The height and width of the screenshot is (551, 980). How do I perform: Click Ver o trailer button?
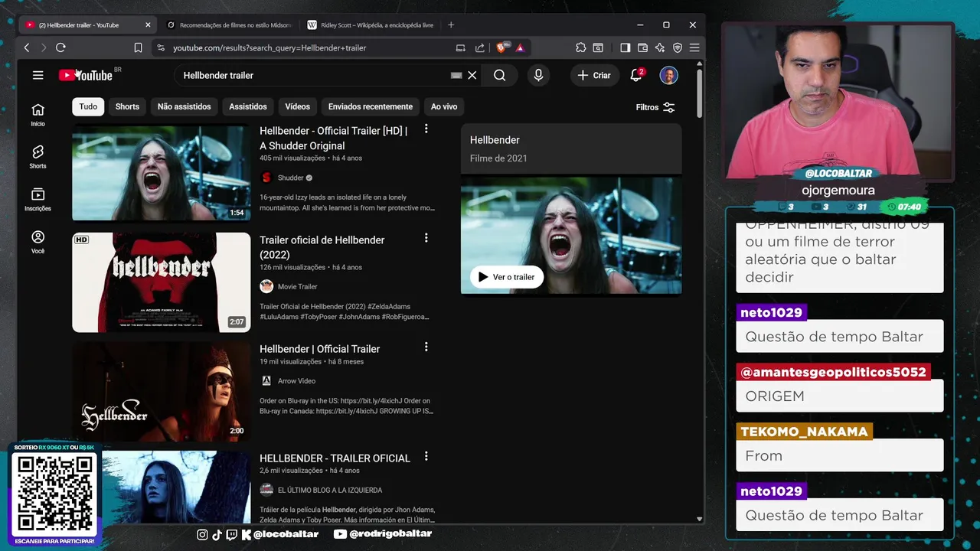(507, 277)
